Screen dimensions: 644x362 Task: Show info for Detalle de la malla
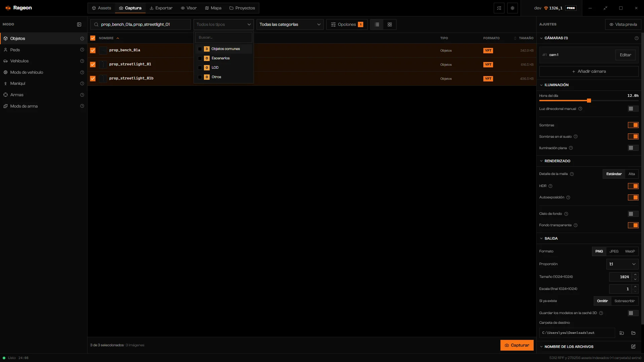[x=572, y=174]
